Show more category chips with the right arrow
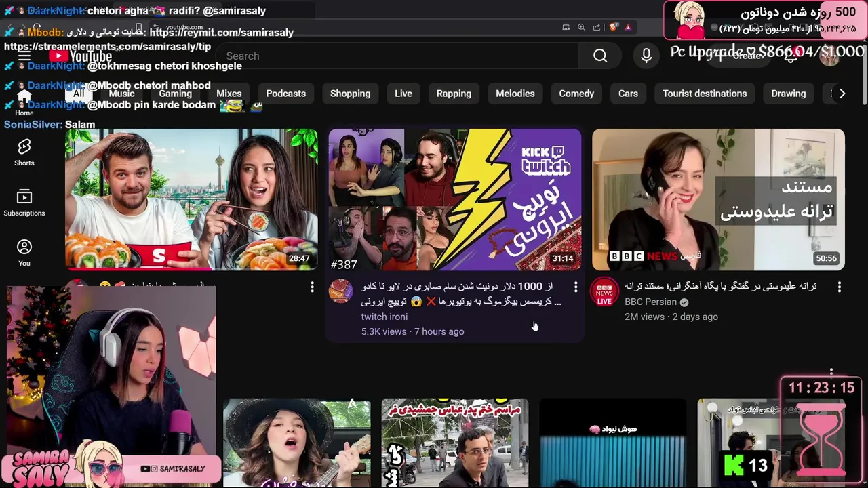Screen dimensions: 868x488 [x=842, y=94]
